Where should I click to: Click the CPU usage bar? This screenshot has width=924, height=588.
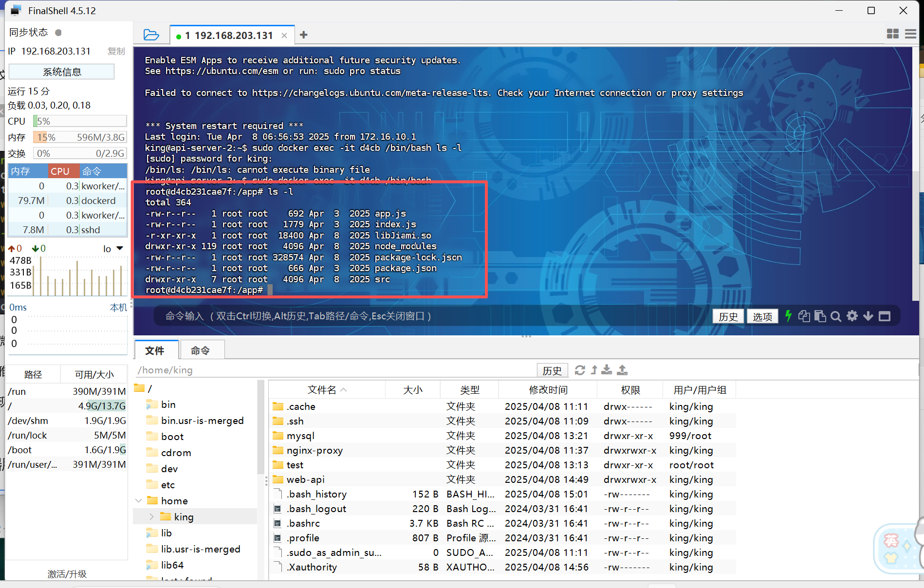80,121
